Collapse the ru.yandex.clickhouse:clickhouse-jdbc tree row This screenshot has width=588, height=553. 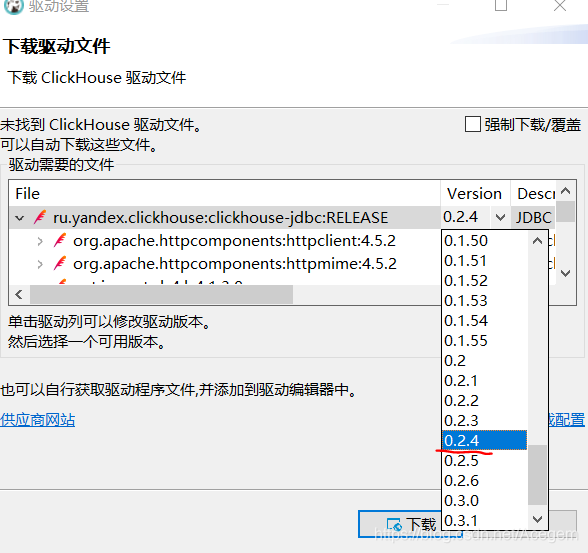[x=20, y=218]
